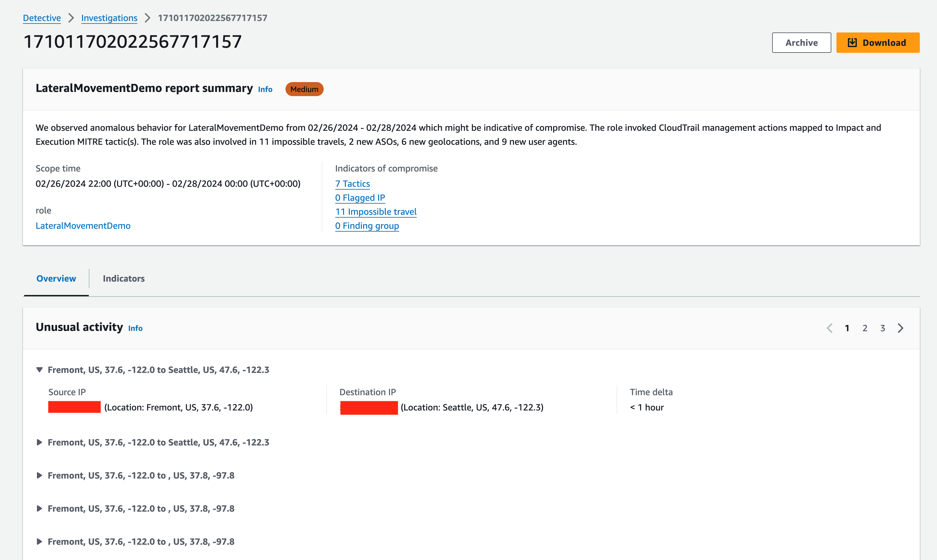The height and width of the screenshot is (560, 937).
Task: Click the Download button with icon
Action: click(x=877, y=43)
